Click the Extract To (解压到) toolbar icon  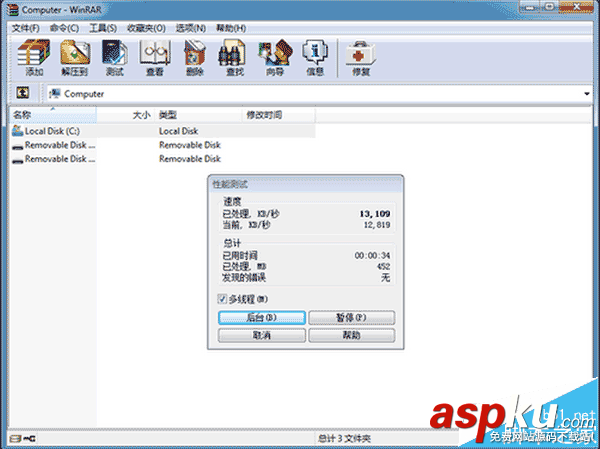click(x=75, y=57)
